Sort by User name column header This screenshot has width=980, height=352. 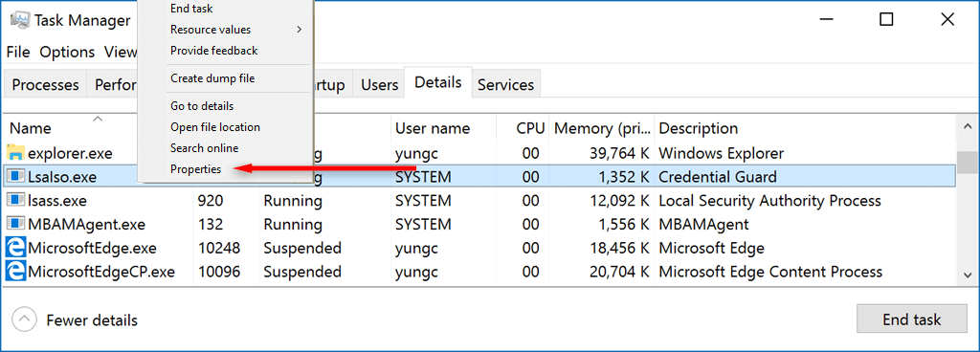433,128
